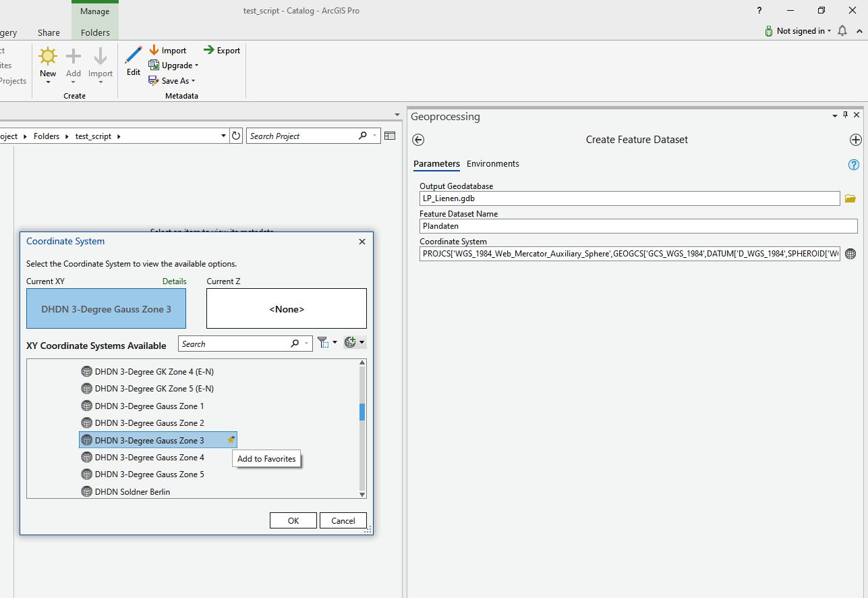This screenshot has height=598, width=868.
Task: Select DHDN 3-Degree Gauss Zone 3
Action: 158,440
